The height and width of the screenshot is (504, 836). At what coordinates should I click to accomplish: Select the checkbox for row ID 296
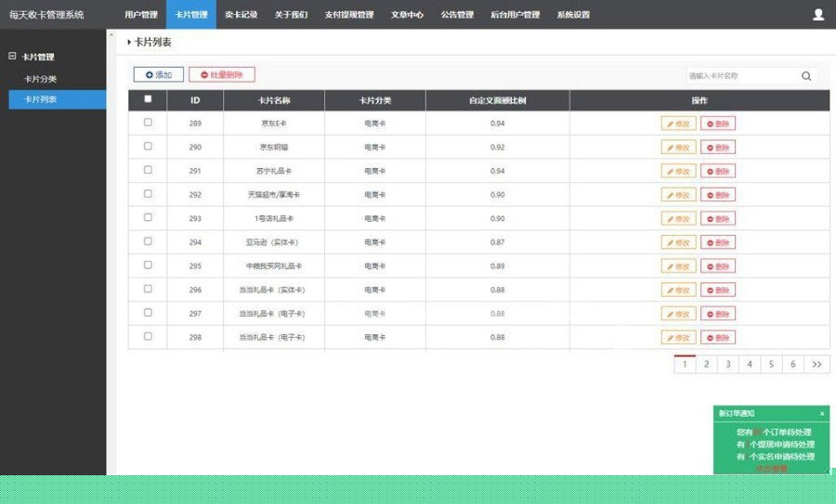(148, 289)
